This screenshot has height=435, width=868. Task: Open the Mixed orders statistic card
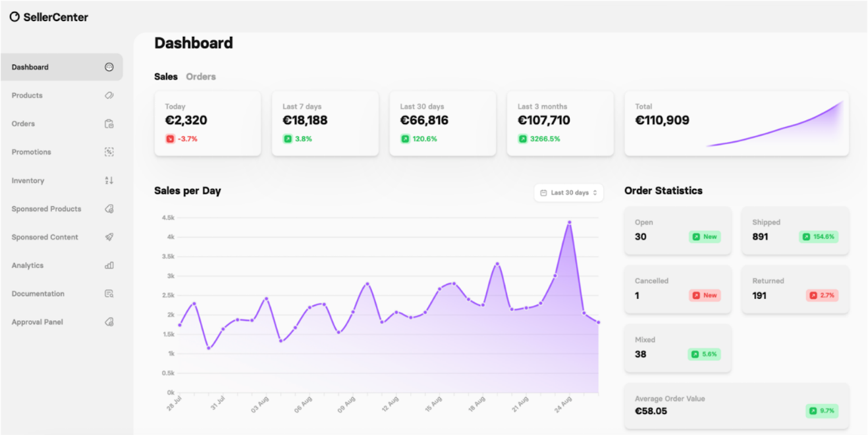[x=678, y=348]
